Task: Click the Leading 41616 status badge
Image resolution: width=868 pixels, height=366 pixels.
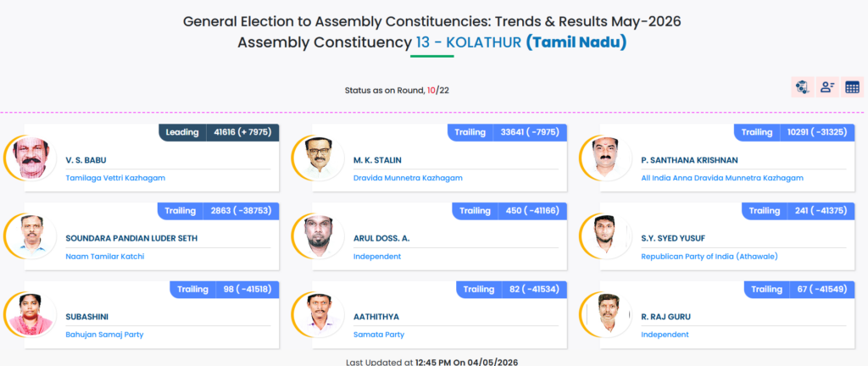Action: pos(220,132)
